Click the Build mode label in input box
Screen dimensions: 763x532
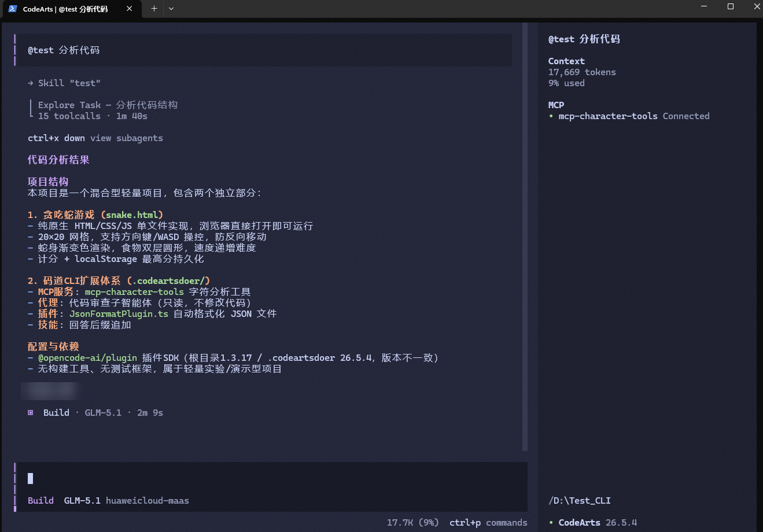pyautogui.click(x=40, y=501)
